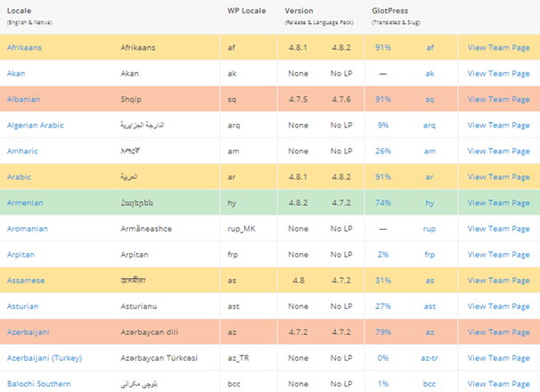540x392 pixels.
Task: Open the Afrikaans locale link
Action: (25, 47)
